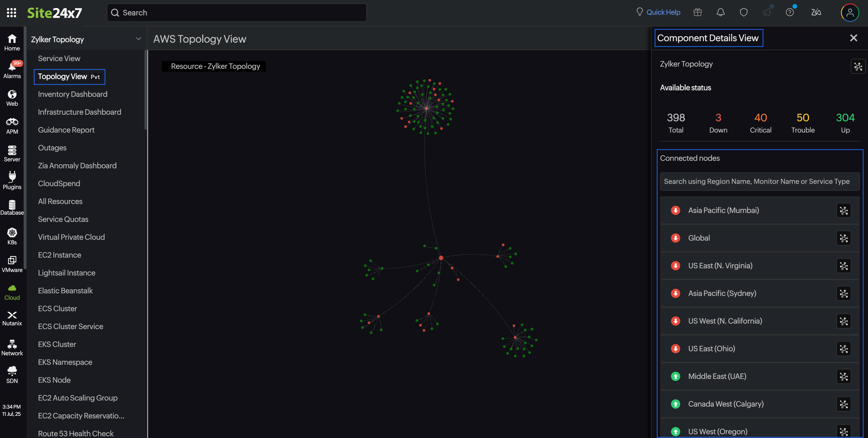Click topology icon for Asia Pacific (Mumbai)

844,211
